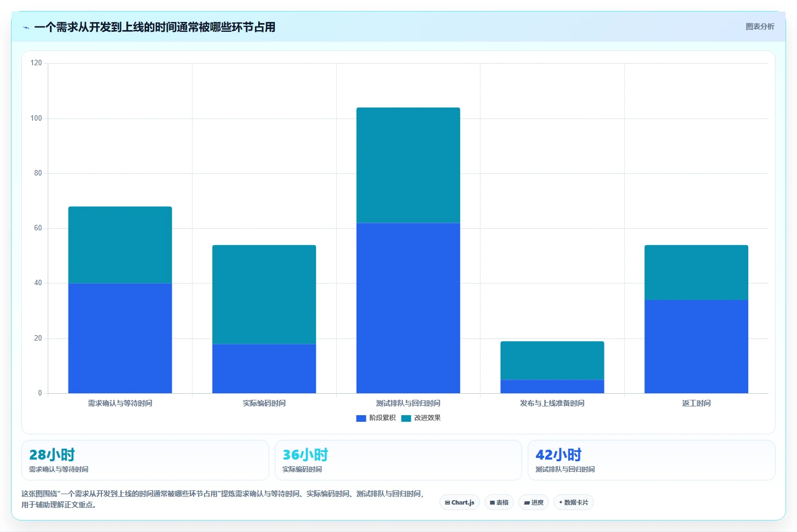Click the 0 y-axis tick value
Screen dimensions: 797x532
40,393
